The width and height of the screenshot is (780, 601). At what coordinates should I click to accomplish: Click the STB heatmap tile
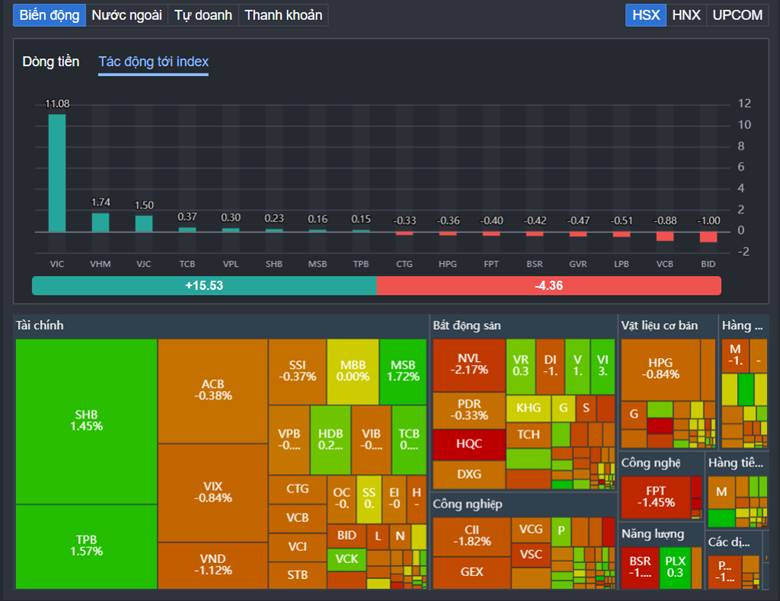click(x=297, y=576)
